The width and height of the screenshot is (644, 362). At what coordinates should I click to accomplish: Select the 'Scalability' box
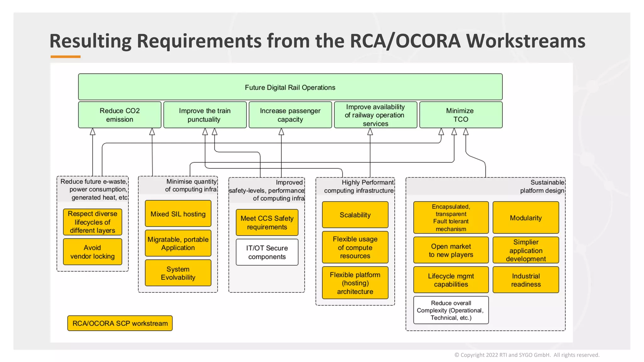(355, 215)
